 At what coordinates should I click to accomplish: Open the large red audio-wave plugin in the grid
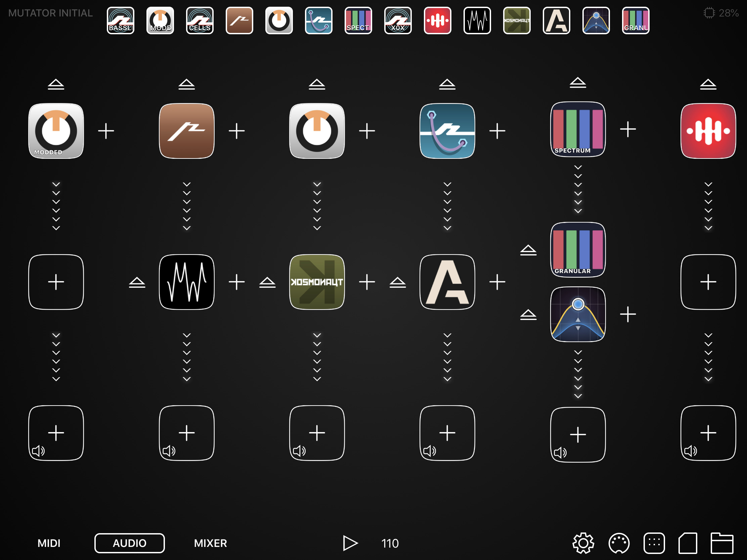click(x=708, y=131)
